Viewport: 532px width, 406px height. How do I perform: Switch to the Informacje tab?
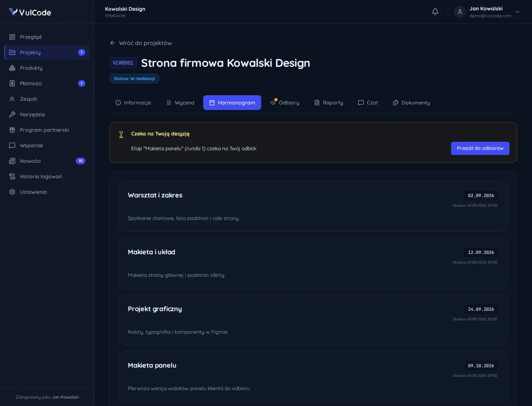(x=133, y=103)
